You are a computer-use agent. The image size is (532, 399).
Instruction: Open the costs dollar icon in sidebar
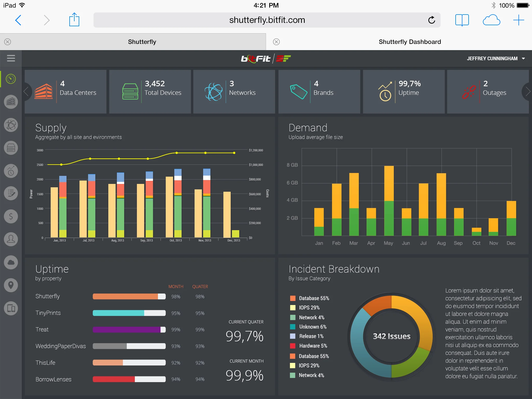11,216
